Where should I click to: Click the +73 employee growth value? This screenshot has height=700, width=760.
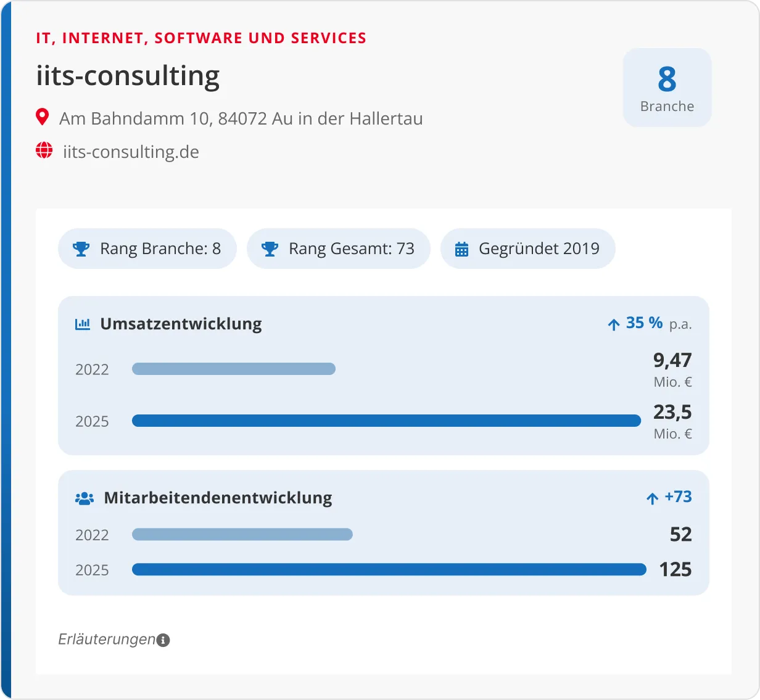coord(678,496)
